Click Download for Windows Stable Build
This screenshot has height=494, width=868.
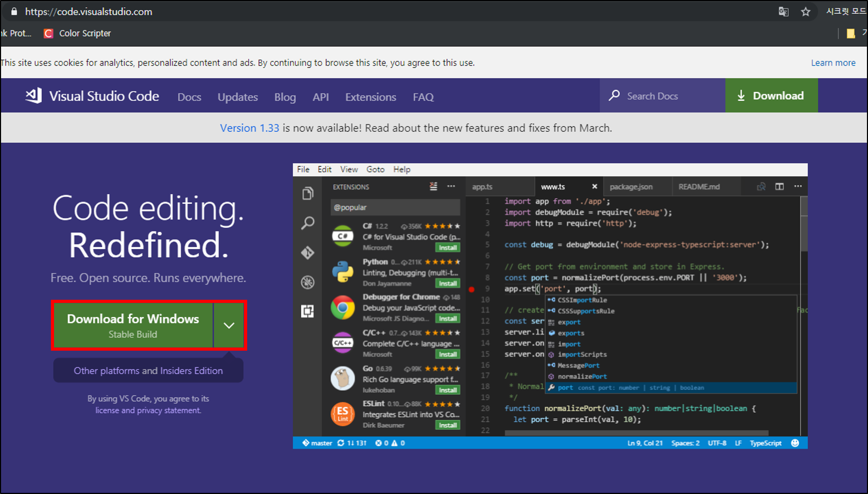[133, 325]
